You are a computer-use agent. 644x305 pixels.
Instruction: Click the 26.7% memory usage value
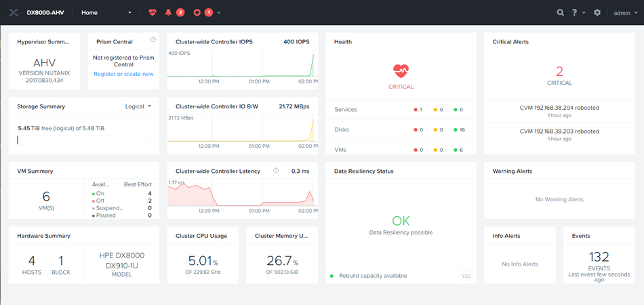(282, 261)
